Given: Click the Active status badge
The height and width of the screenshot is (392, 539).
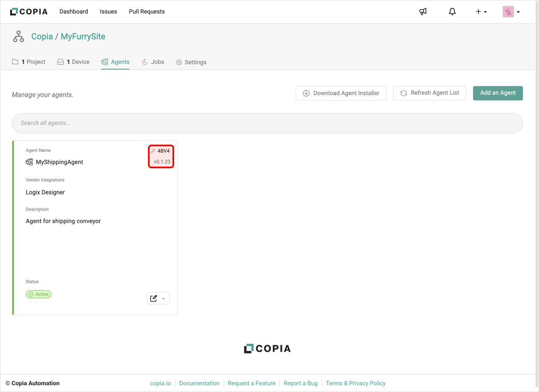Looking at the screenshot, I should click(x=38, y=294).
